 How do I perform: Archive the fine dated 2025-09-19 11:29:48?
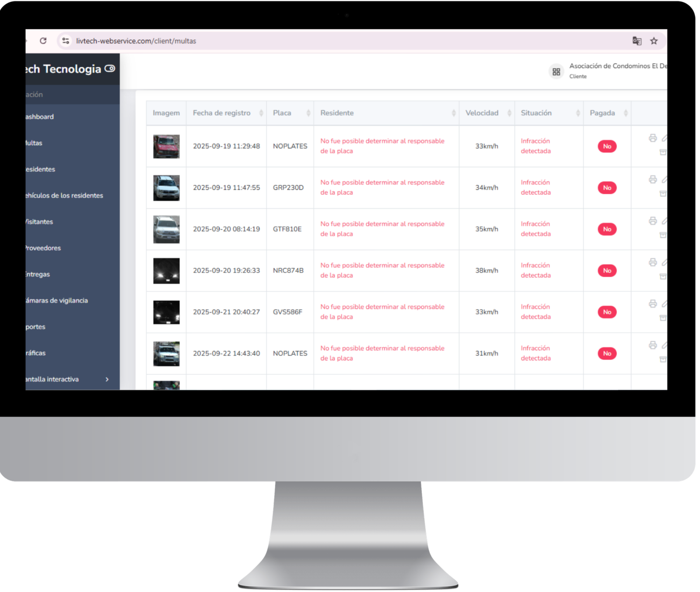(x=663, y=152)
